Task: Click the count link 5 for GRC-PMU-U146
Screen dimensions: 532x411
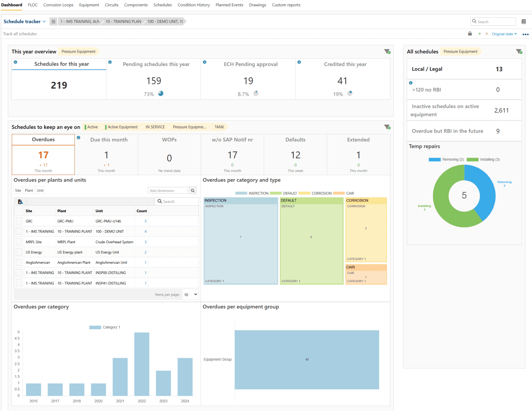Action: pos(145,221)
